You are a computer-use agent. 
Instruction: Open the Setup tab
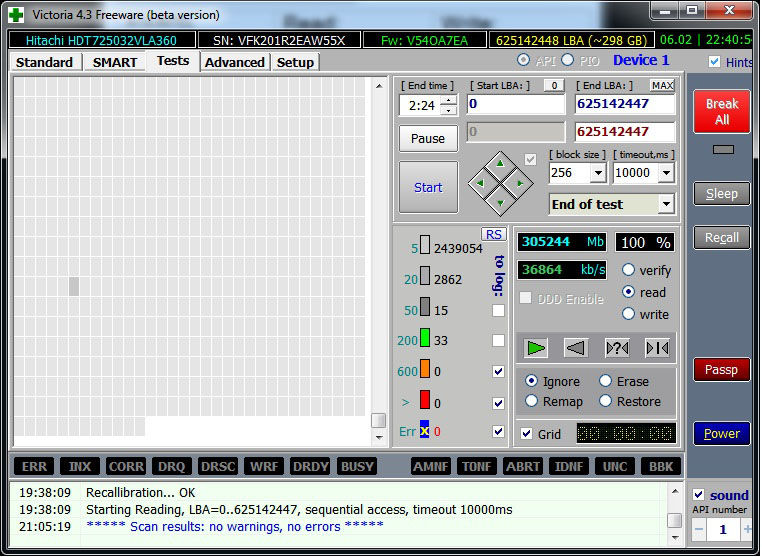(x=295, y=62)
